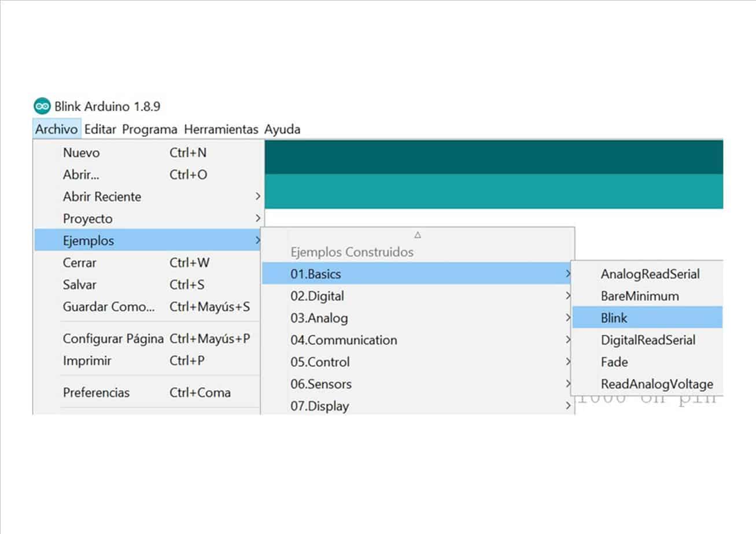Expand the 02.Digital examples submenu
The width and height of the screenshot is (756, 534).
coord(317,296)
